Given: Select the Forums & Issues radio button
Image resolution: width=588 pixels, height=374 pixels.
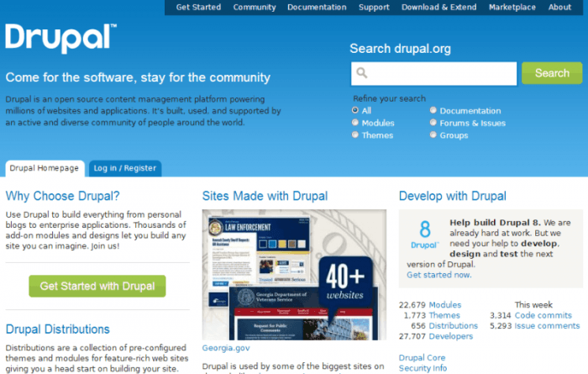Looking at the screenshot, I should point(433,123).
